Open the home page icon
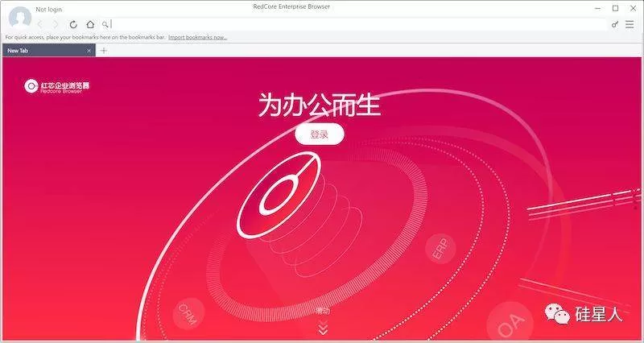 click(90, 25)
